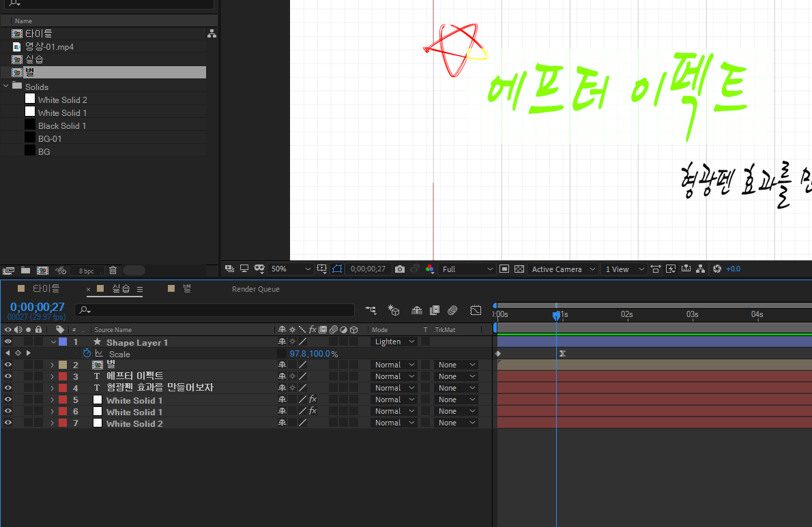Switch to 타이틀 timeline tab

(46, 288)
